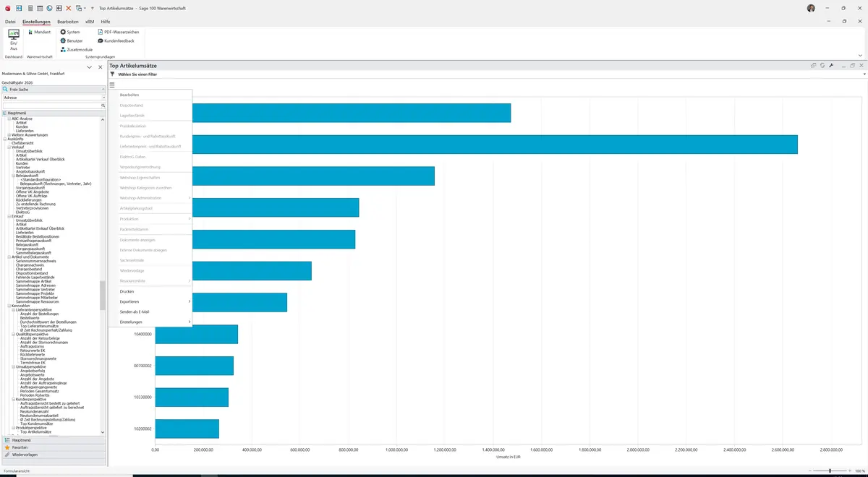The image size is (868, 477).
Task: Click the Wiedervorlagen panel button
Action: (x=54, y=455)
